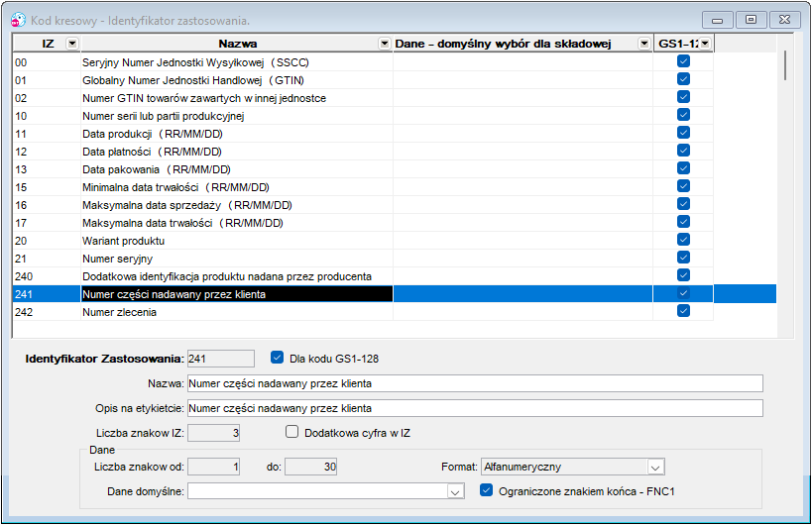Viewport: 812px width, 525px height.
Task: Toggle GS1 checkbox for Data płatności row
Action: 683,151
